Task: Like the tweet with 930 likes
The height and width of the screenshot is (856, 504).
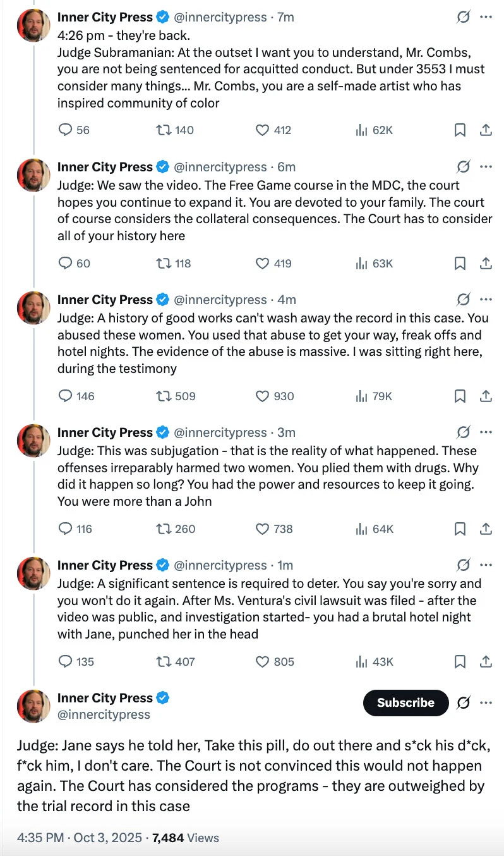Action: click(x=263, y=396)
